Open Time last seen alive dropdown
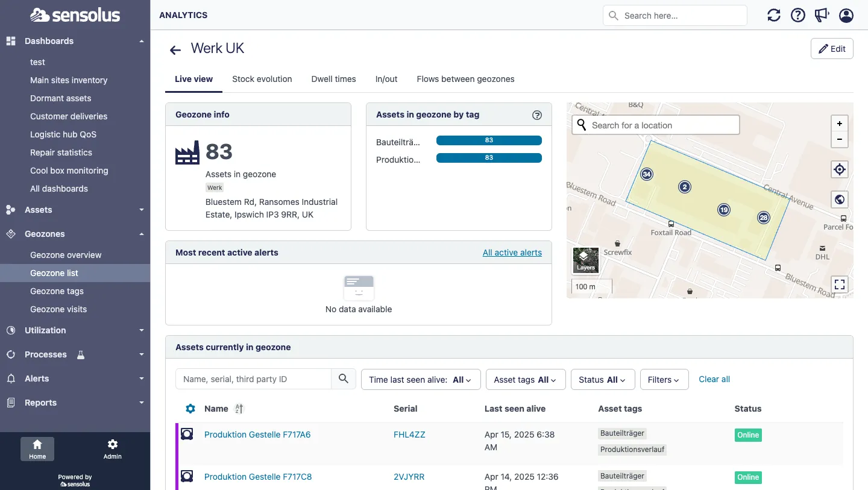868x490 pixels. pyautogui.click(x=420, y=380)
